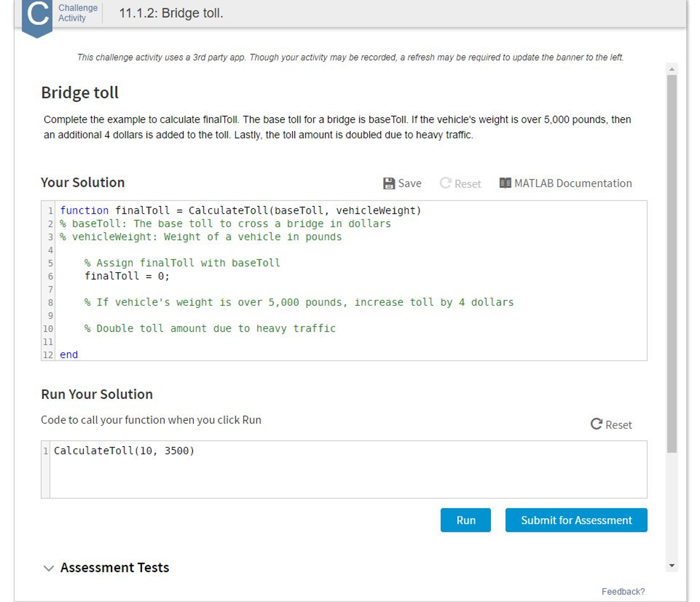Image resolution: width=700 pixels, height=602 pixels.
Task: Click the Reset icon next to Save
Action: click(x=445, y=183)
